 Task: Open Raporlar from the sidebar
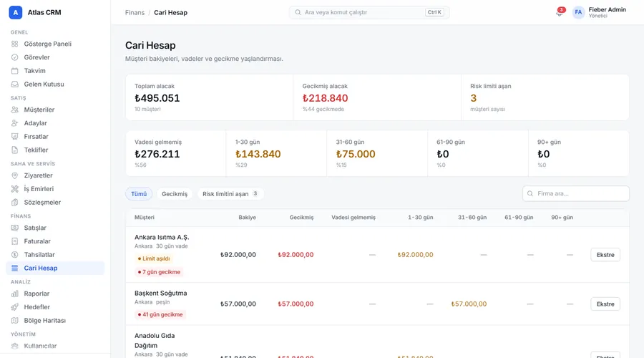click(x=55, y=294)
